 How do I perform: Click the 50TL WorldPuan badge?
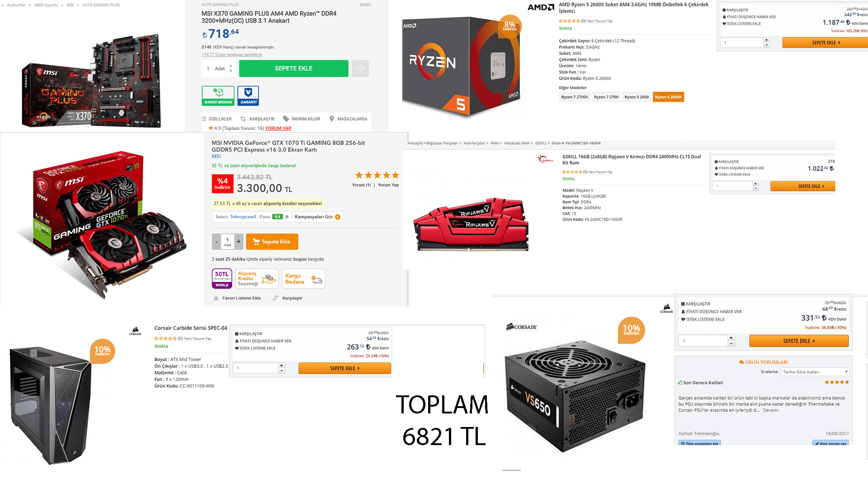[222, 278]
